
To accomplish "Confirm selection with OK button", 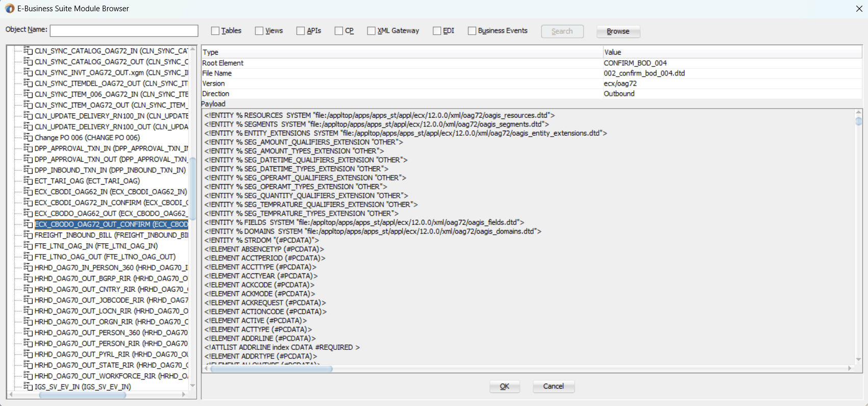I will pos(505,386).
